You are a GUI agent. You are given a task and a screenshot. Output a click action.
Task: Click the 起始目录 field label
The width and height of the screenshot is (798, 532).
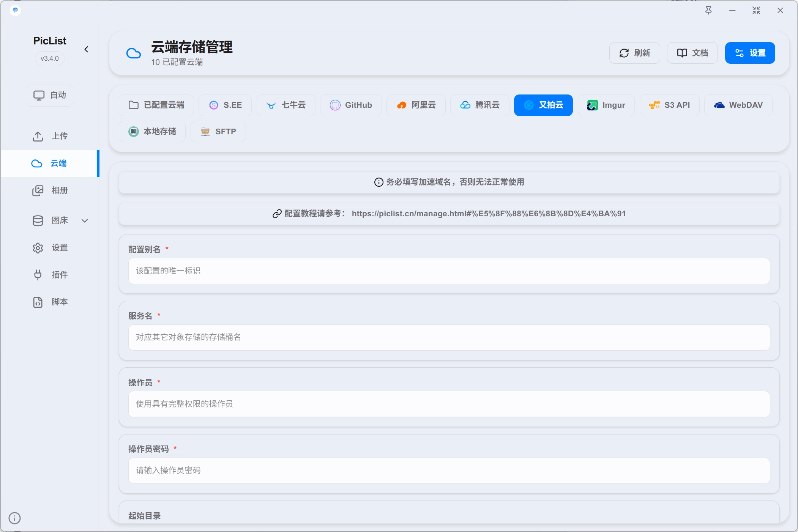(145, 516)
